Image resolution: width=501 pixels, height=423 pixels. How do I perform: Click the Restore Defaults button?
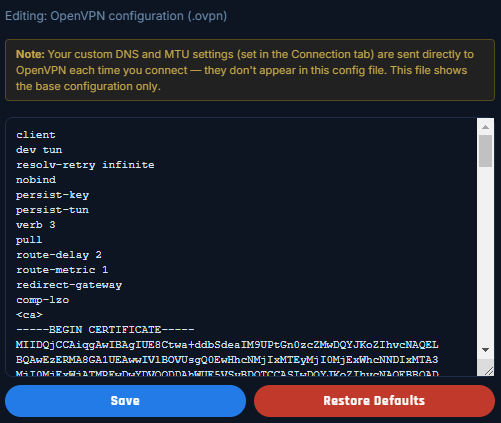coord(374,401)
